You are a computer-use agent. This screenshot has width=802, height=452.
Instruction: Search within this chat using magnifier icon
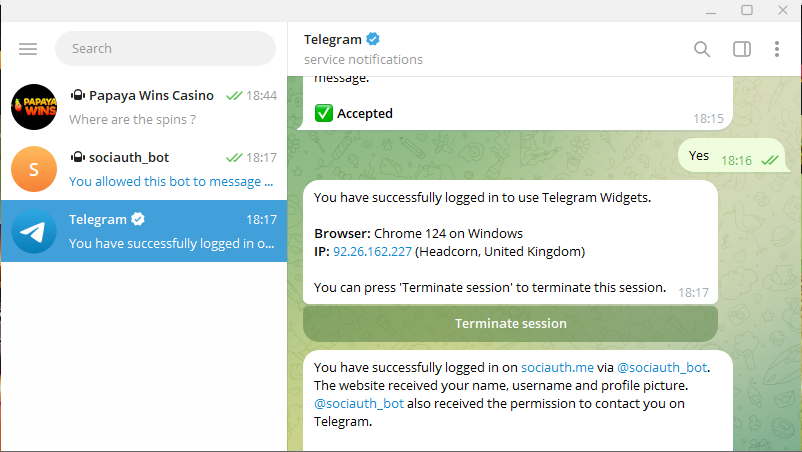[x=702, y=48]
